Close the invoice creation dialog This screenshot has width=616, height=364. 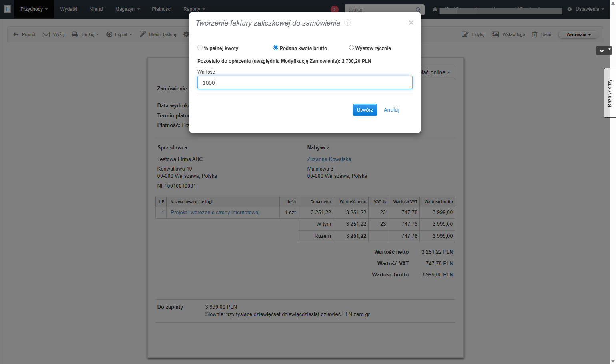point(411,23)
